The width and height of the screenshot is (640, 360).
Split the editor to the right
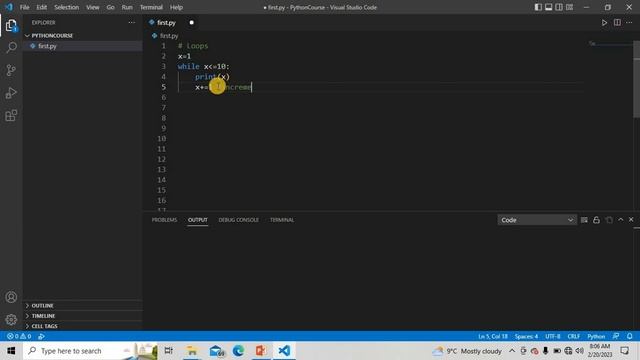point(617,23)
